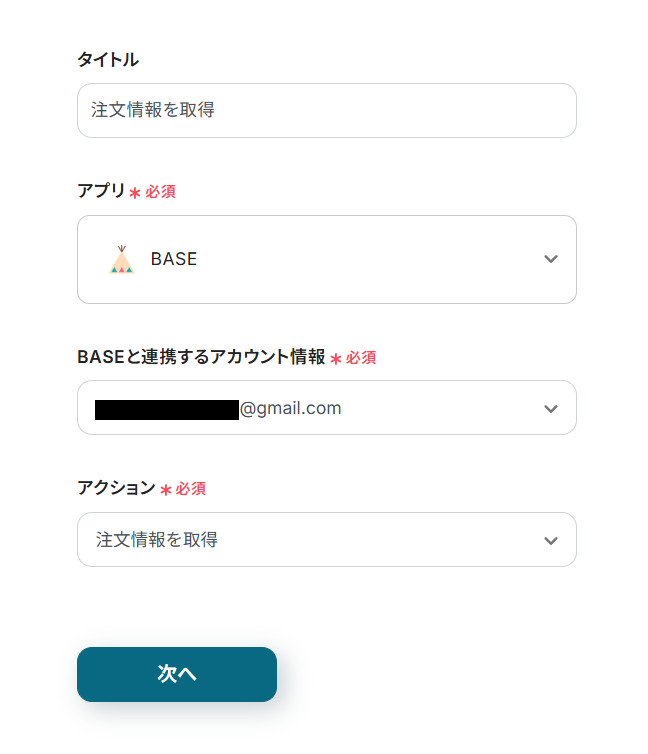Click the red asterisk beside アプリ
648x754 pixels.
(x=135, y=192)
